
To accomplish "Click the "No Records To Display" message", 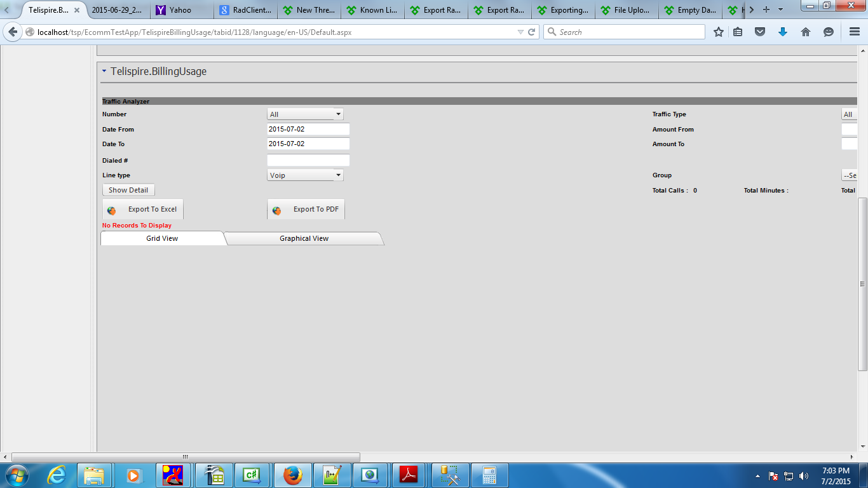I will (137, 226).
